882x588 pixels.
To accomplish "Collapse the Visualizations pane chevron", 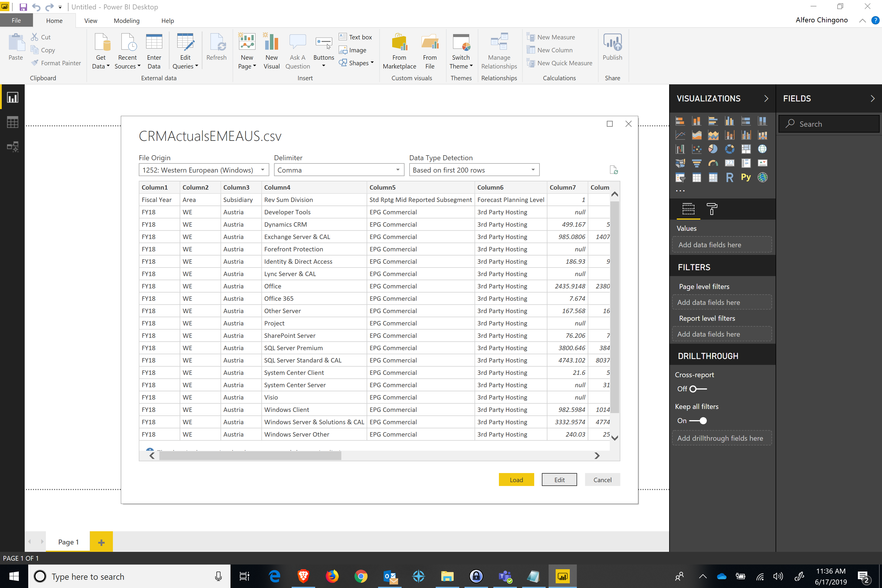I will pos(766,98).
